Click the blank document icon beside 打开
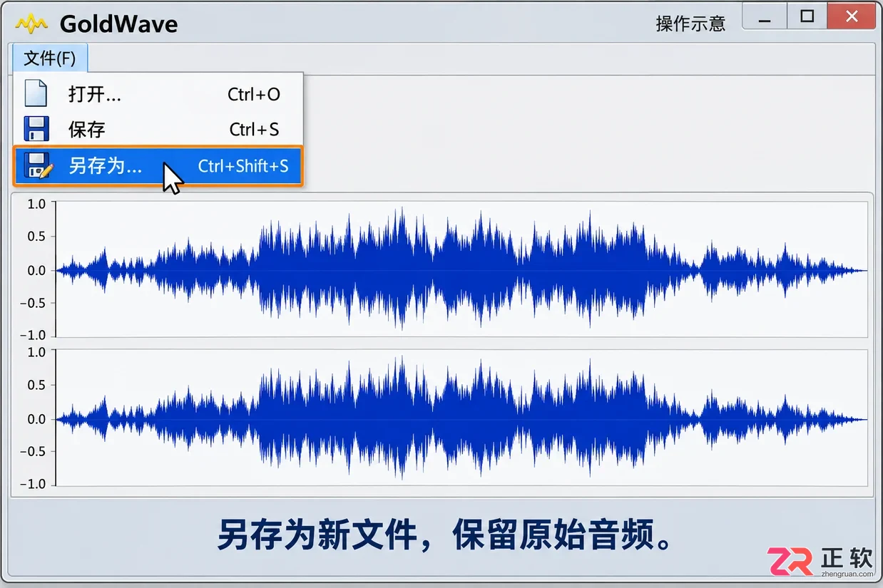This screenshot has width=883, height=588. coord(36,93)
